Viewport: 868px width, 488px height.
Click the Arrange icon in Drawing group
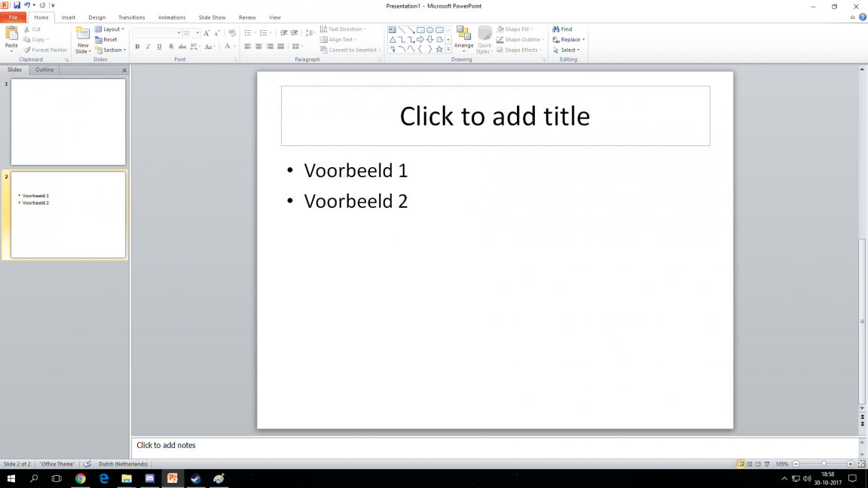[463, 35]
